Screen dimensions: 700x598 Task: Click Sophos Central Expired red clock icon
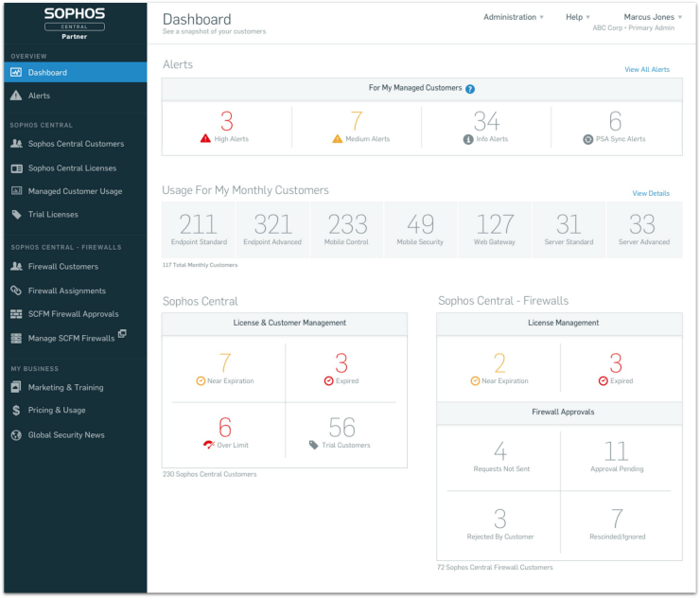(328, 381)
